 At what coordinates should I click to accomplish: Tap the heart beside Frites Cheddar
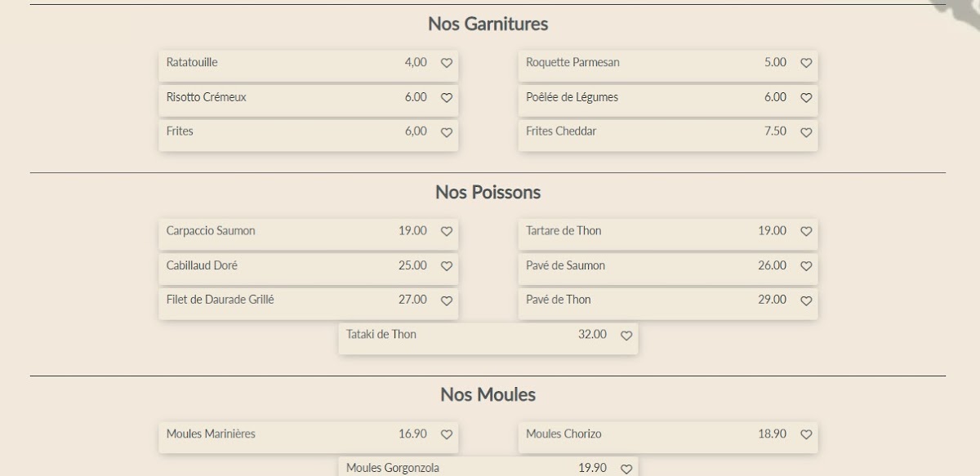[x=806, y=131]
